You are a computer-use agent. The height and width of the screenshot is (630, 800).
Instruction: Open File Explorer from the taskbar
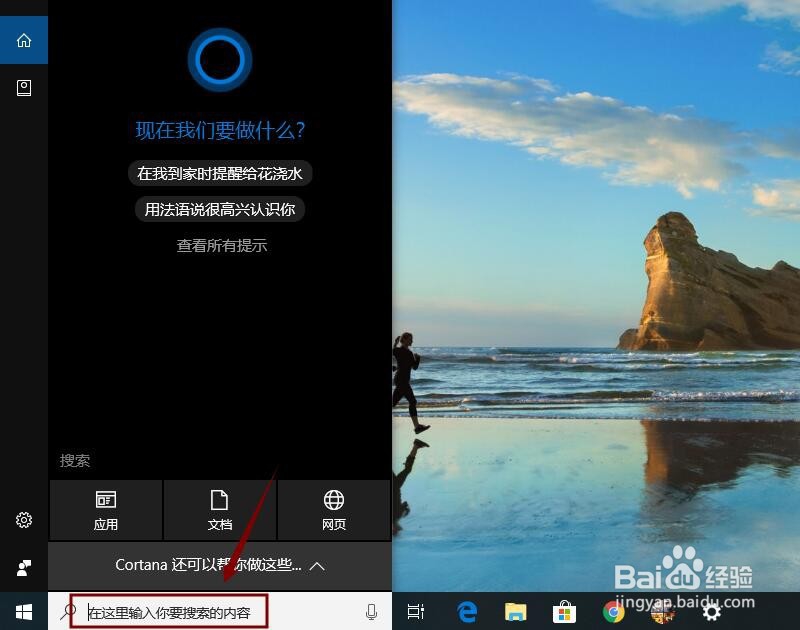[515, 611]
